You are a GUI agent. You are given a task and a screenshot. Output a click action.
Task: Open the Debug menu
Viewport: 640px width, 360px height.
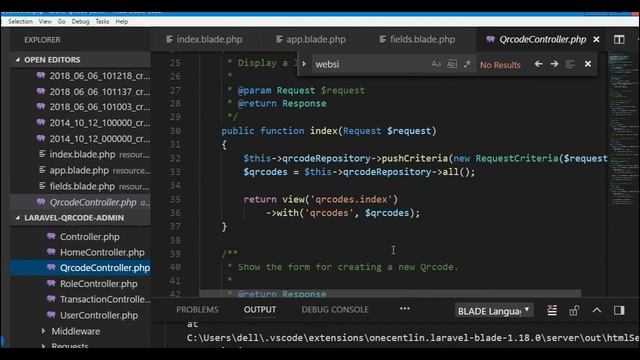coord(80,21)
